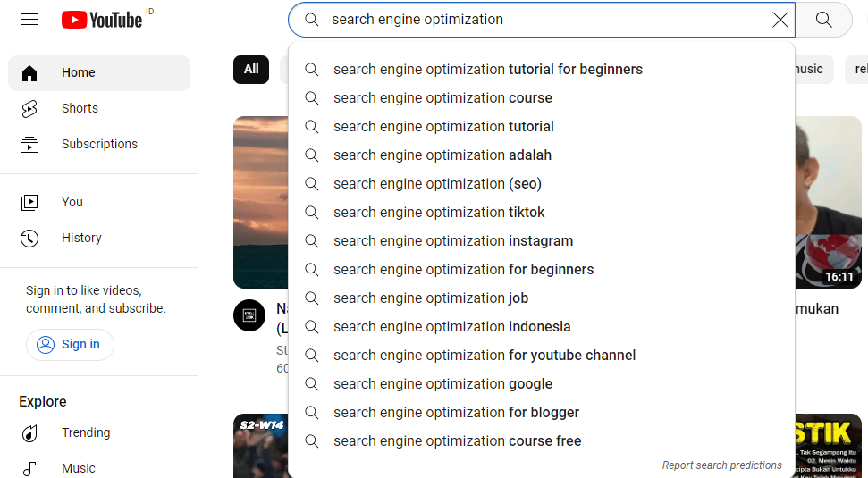The image size is (868, 478).
Task: Click inside the search text field
Action: coord(543,20)
